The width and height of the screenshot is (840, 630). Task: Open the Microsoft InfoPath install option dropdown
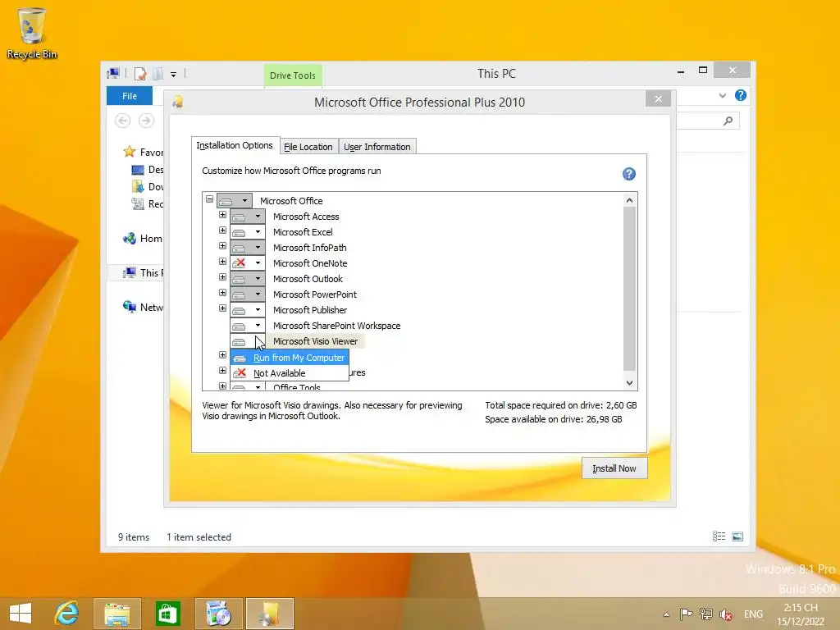pyautogui.click(x=248, y=248)
